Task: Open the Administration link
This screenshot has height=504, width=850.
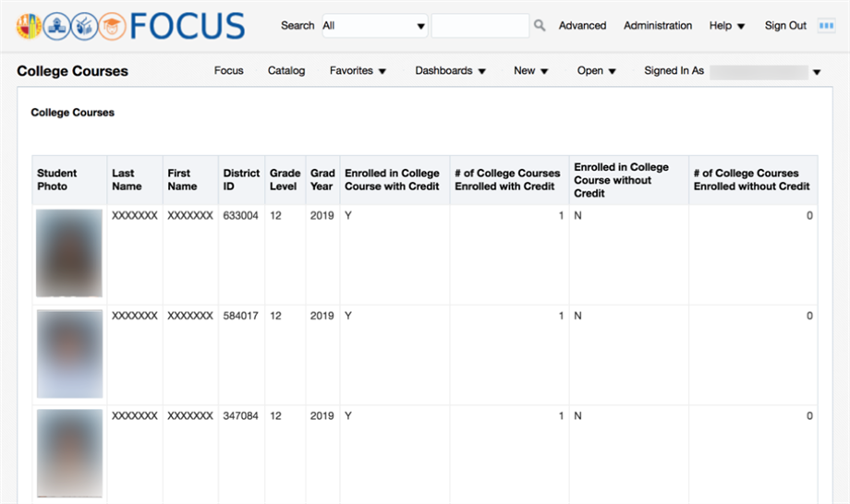Action: pyautogui.click(x=658, y=26)
